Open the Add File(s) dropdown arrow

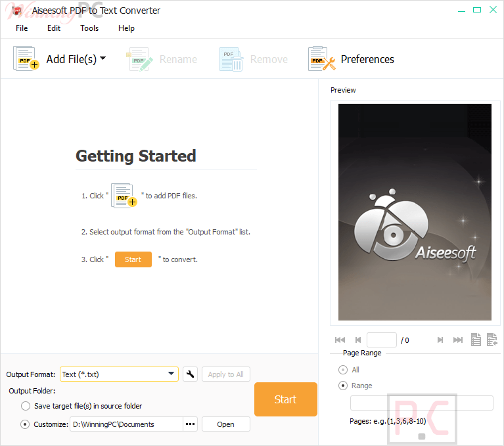click(x=103, y=58)
